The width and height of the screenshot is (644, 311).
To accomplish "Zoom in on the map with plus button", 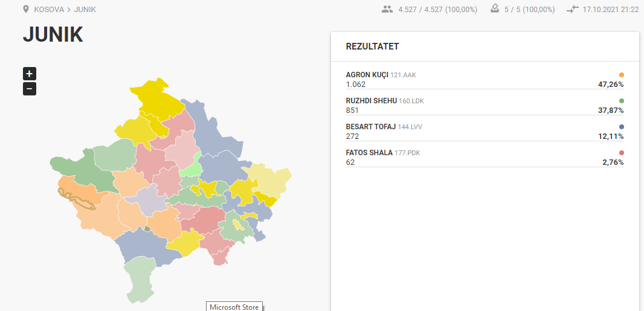I will tap(30, 74).
